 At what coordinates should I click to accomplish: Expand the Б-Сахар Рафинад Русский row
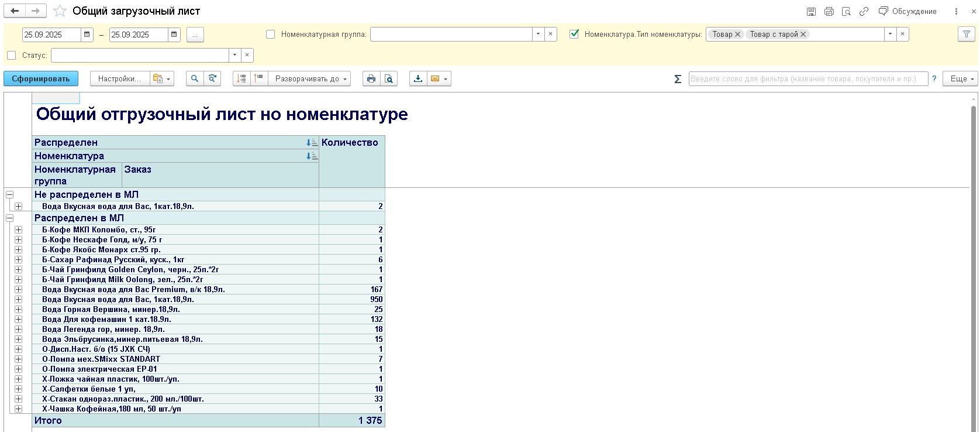pos(19,259)
